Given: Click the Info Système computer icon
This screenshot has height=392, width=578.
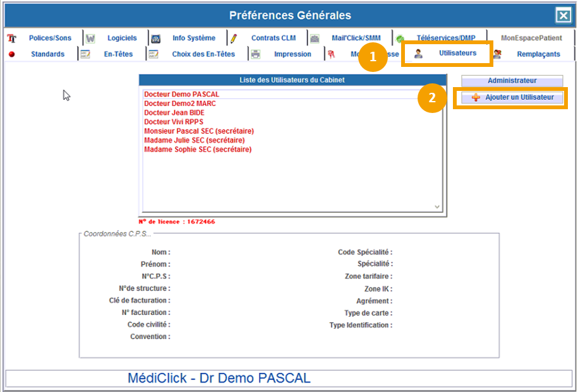Looking at the screenshot, I should 155,39.
